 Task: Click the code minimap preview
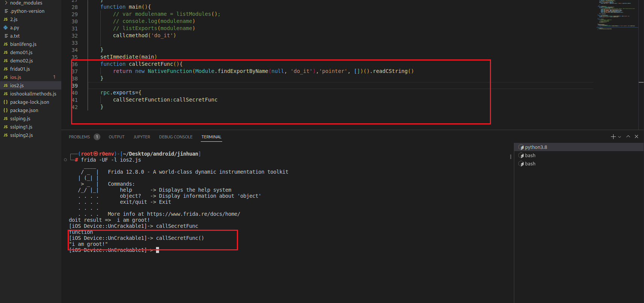tap(617, 15)
